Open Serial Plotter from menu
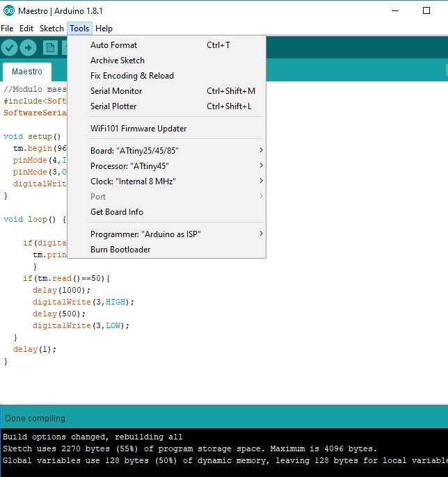The image size is (448, 477). click(166, 106)
